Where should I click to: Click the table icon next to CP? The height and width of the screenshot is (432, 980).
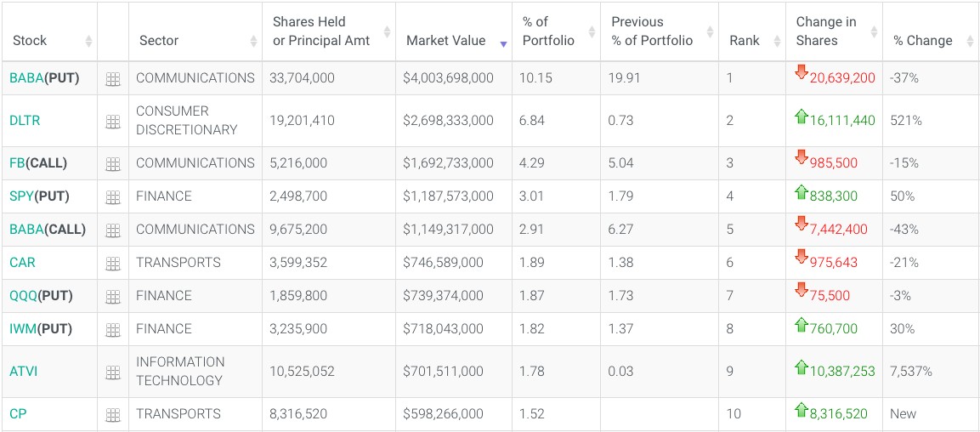click(x=113, y=415)
